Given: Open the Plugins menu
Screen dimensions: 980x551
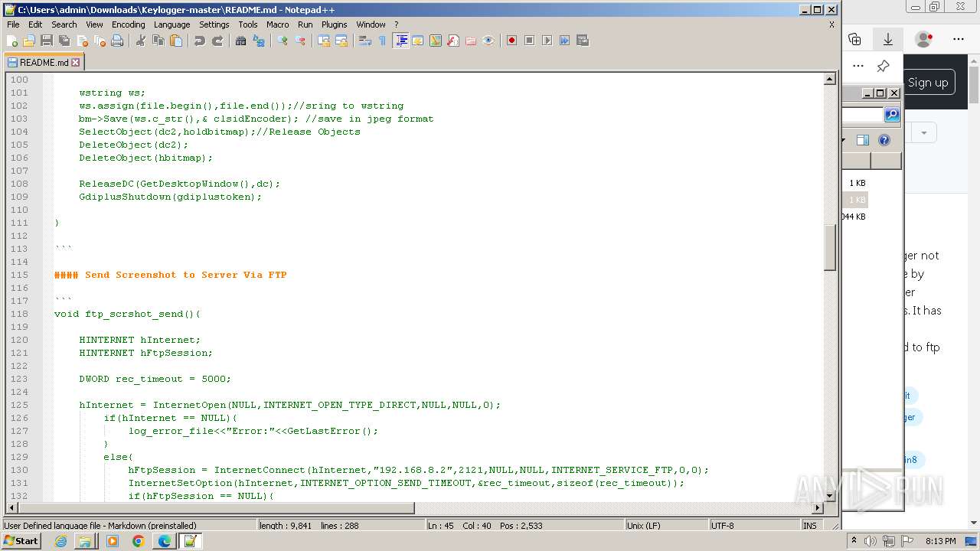Looking at the screenshot, I should pyautogui.click(x=334, y=24).
